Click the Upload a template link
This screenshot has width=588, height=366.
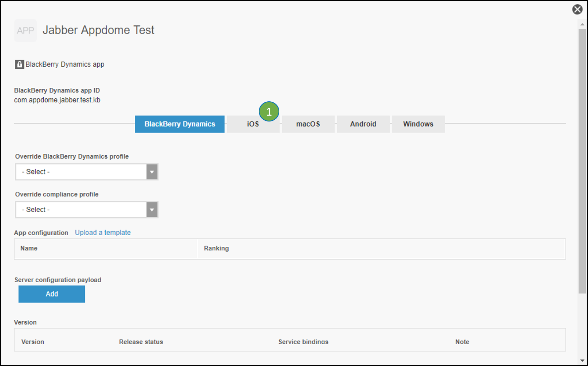click(103, 232)
